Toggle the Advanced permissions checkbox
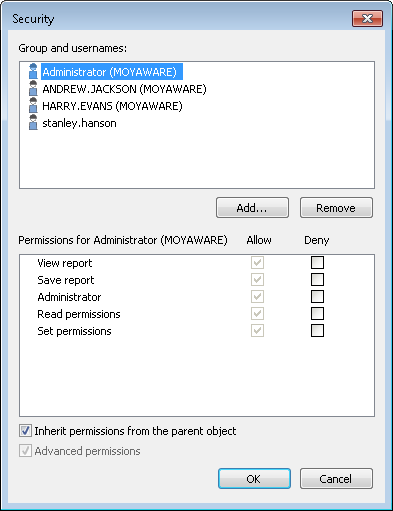This screenshot has width=393, height=511. (x=25, y=451)
